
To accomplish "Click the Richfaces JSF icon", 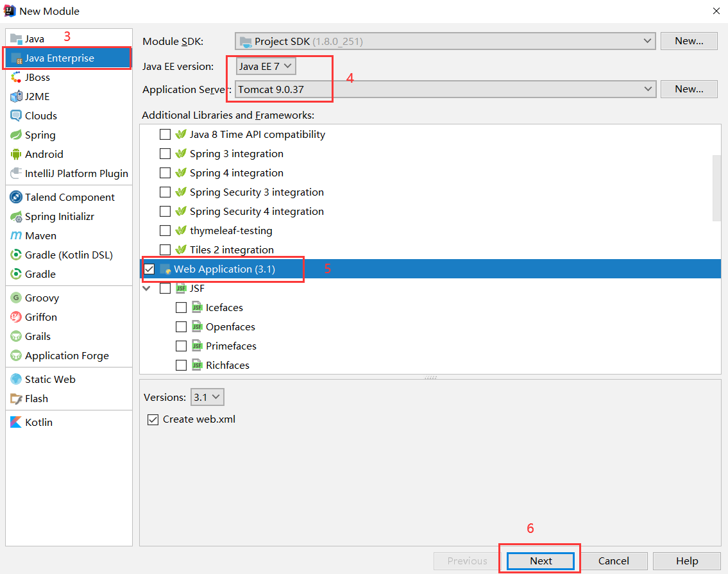I will click(x=198, y=366).
